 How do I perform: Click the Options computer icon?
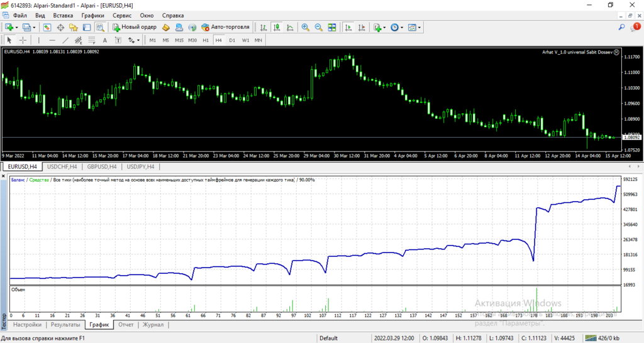pos(179,28)
